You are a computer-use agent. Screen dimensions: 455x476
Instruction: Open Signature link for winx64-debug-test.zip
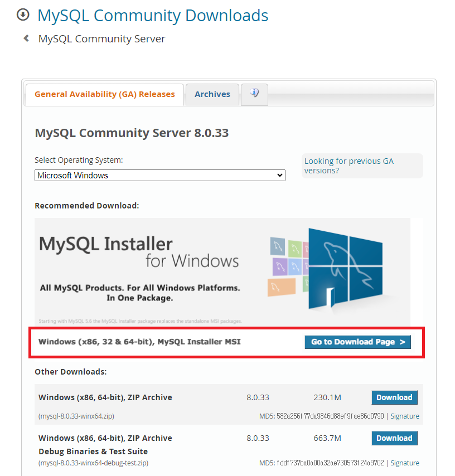coord(405,463)
